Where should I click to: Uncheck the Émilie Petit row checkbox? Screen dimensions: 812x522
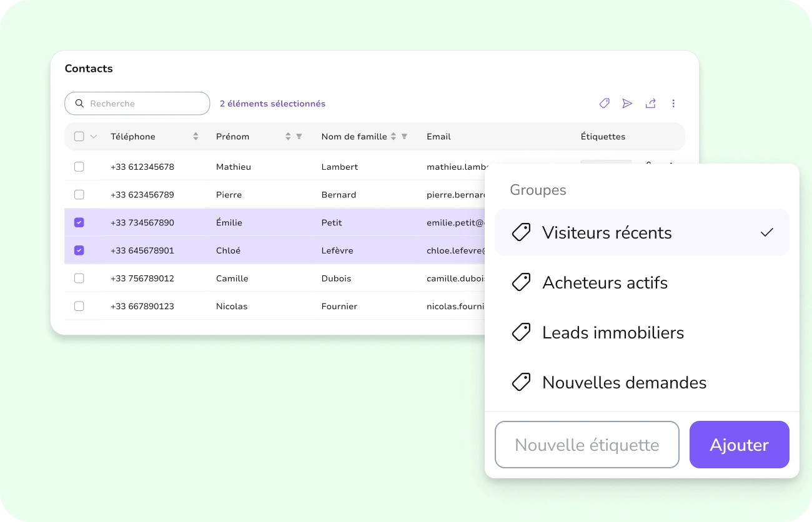pos(79,222)
